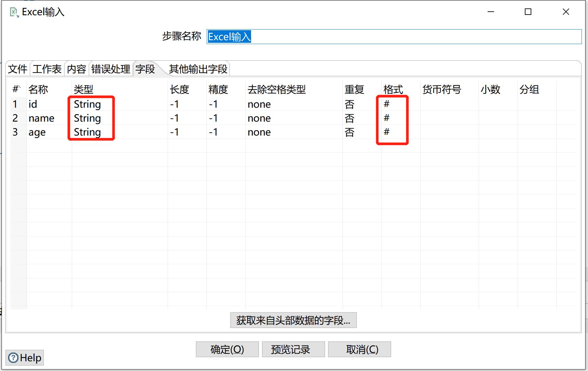Sort by the # column header

pos(18,89)
